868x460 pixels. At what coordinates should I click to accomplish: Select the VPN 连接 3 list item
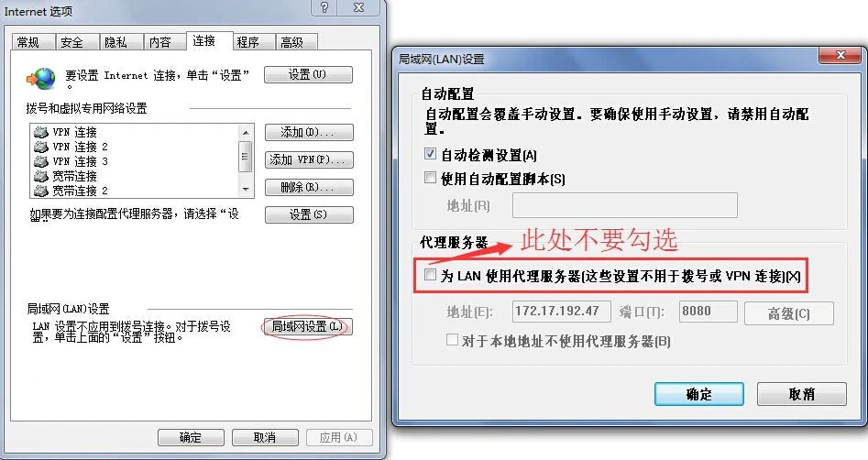point(71,161)
